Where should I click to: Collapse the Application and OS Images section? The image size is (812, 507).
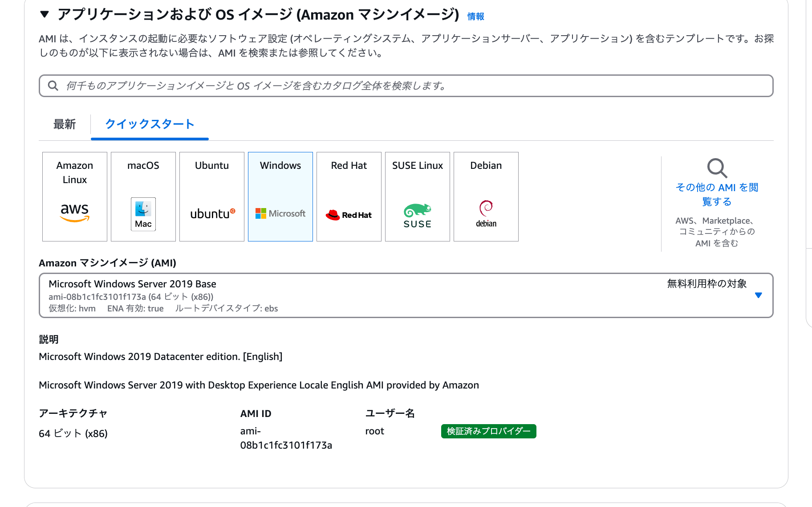44,14
